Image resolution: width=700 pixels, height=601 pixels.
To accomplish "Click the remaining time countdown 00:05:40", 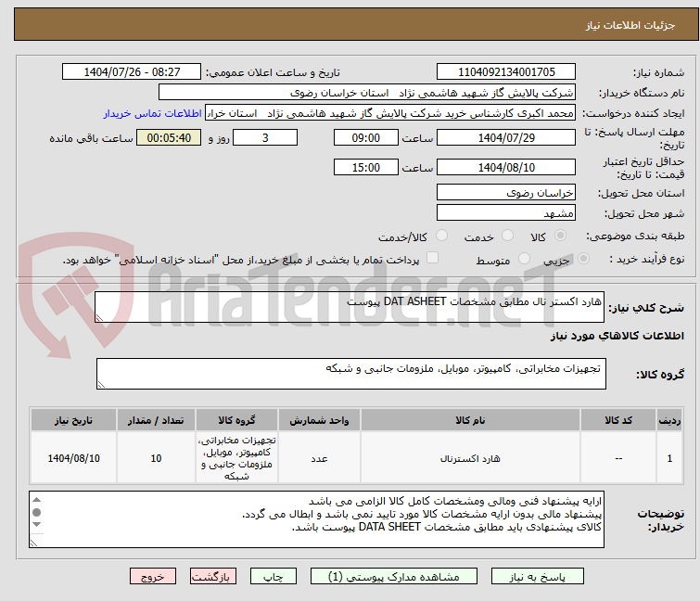I will click(x=169, y=137).
